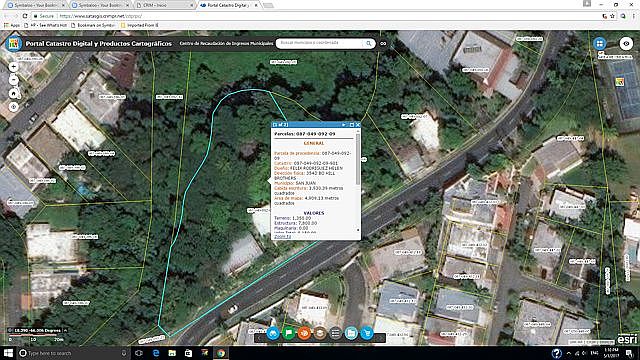The width and height of the screenshot is (640, 360).
Task: Select the Portal Catastro Digital tab
Action: tap(229, 5)
